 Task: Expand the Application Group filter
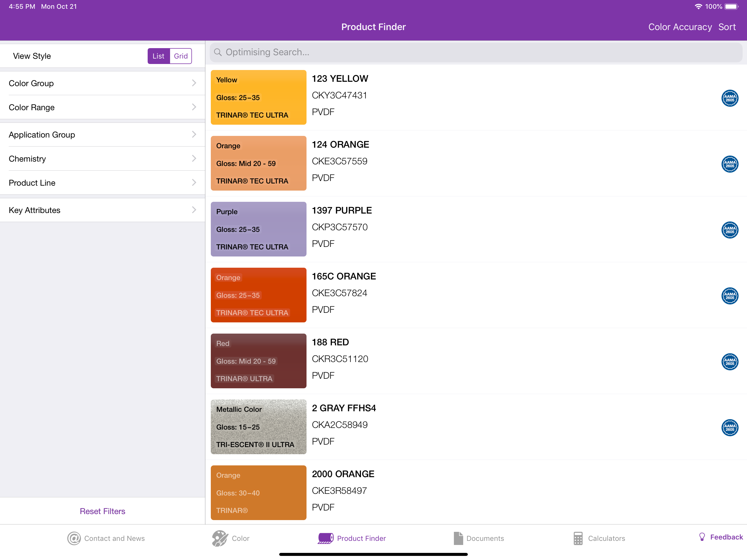(102, 135)
